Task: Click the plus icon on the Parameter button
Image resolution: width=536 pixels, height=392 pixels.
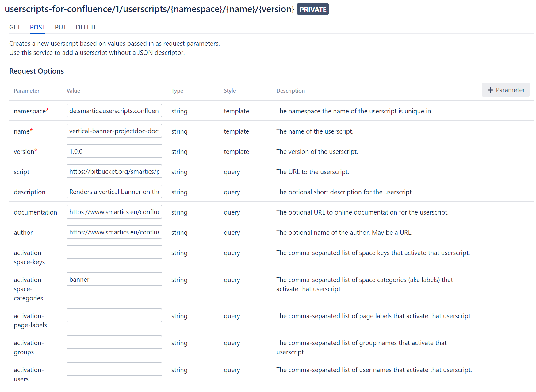Action: [491, 90]
